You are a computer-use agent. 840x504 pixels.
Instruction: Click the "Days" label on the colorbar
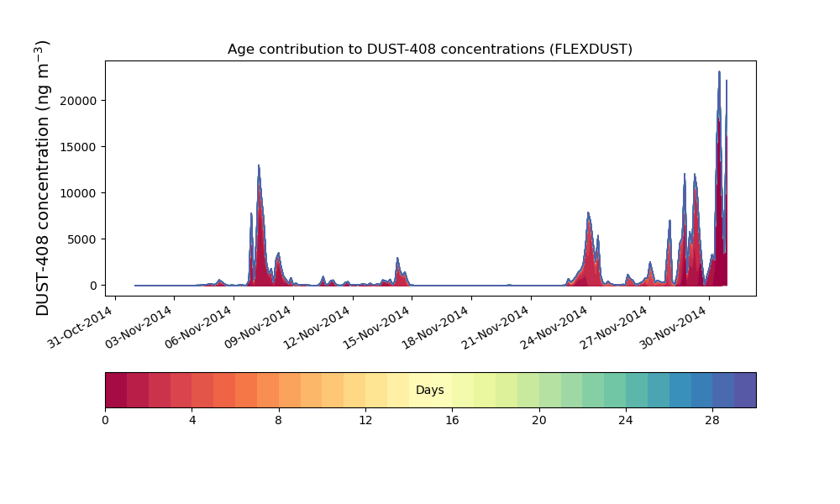tap(429, 391)
